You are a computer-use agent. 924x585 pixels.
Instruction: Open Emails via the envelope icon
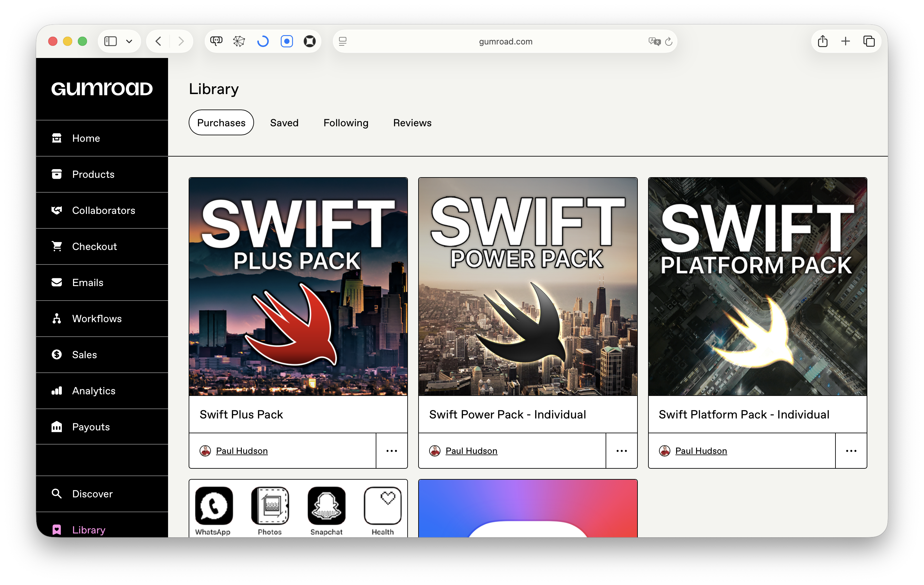click(x=56, y=283)
